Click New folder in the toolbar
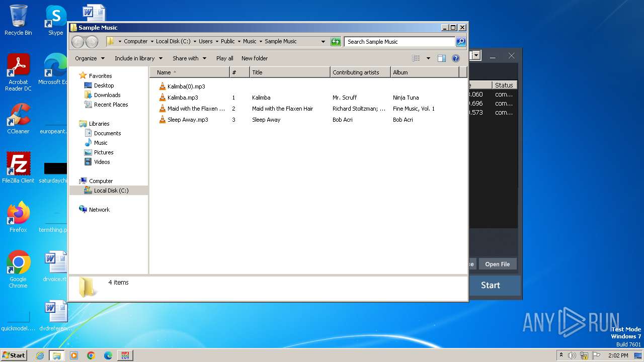The width and height of the screenshot is (644, 362). click(x=255, y=58)
